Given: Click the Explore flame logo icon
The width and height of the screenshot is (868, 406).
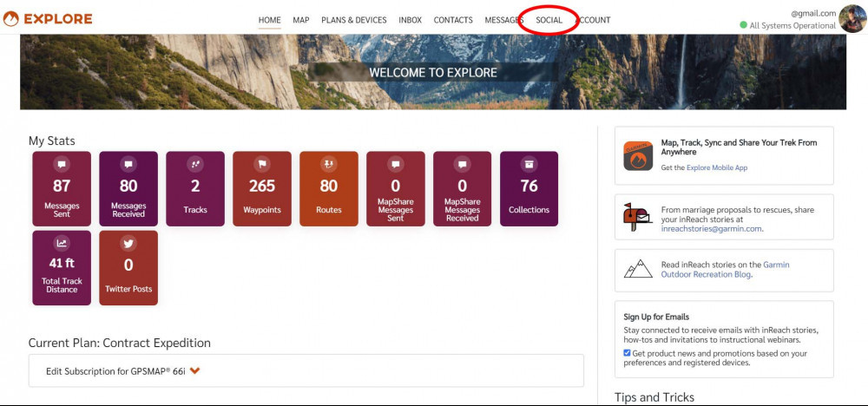Looking at the screenshot, I should point(11,19).
